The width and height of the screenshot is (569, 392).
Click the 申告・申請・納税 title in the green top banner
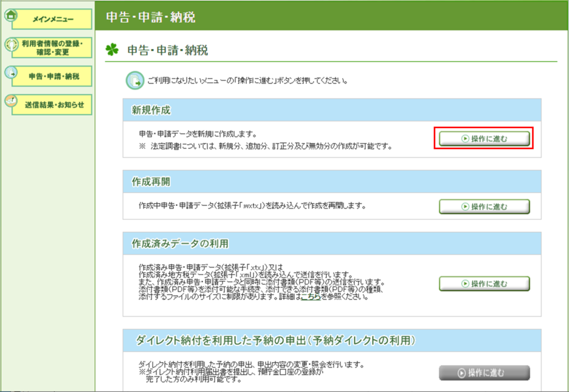pyautogui.click(x=150, y=17)
